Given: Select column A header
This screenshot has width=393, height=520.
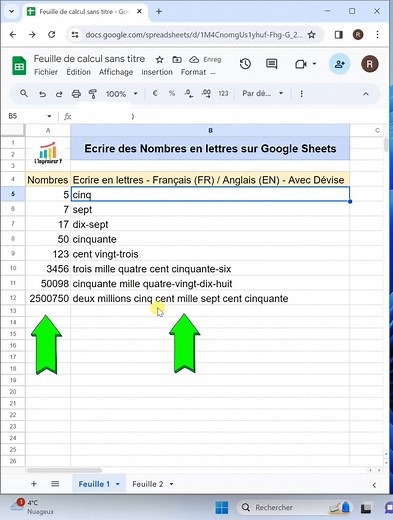Looking at the screenshot, I should point(48,130).
